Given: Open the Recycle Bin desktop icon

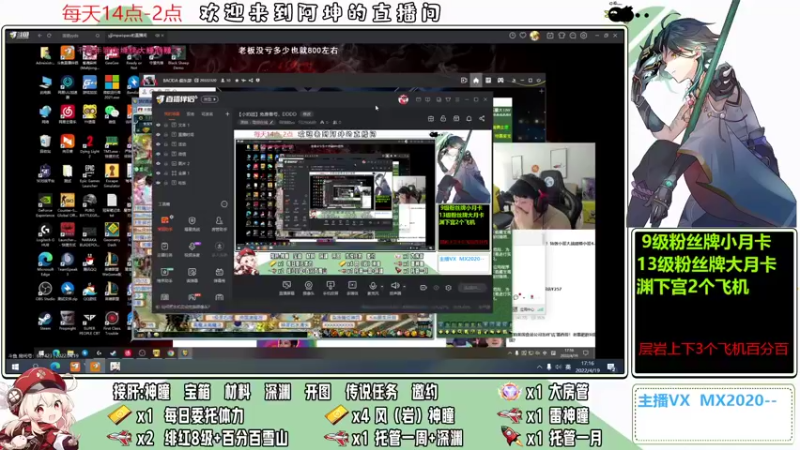Looking at the screenshot, I should point(45,143).
